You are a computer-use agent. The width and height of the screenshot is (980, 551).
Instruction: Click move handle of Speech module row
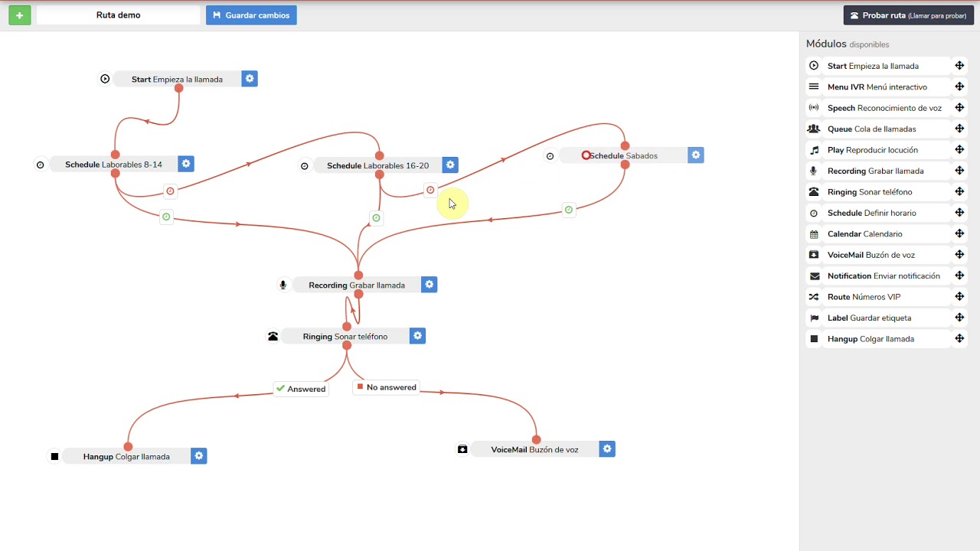point(959,108)
